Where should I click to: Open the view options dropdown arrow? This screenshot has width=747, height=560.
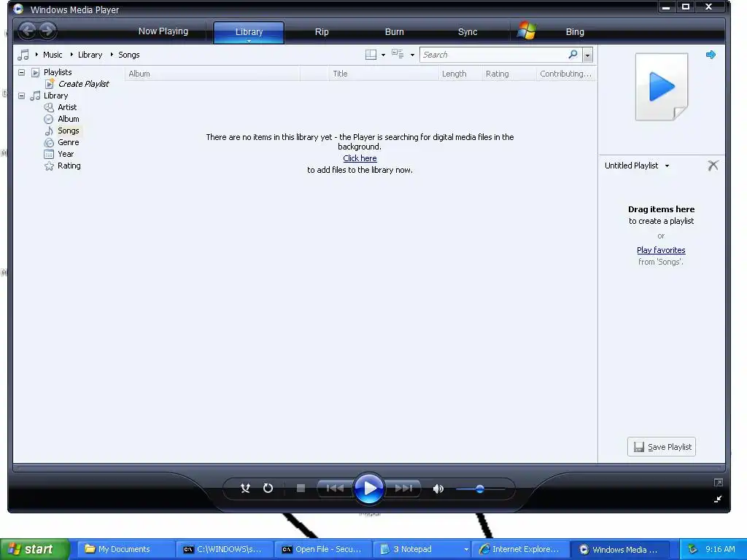[412, 55]
